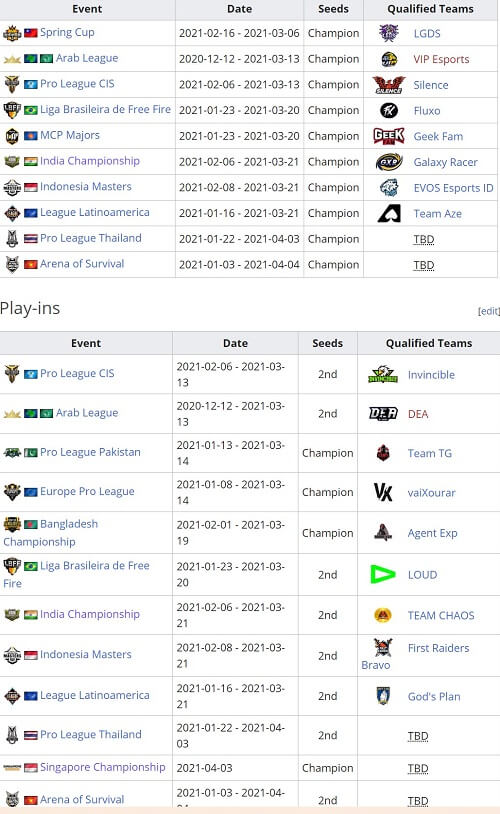The height and width of the screenshot is (814, 500).
Task: Open the Bangladesh Championship event link
Action: [50, 533]
